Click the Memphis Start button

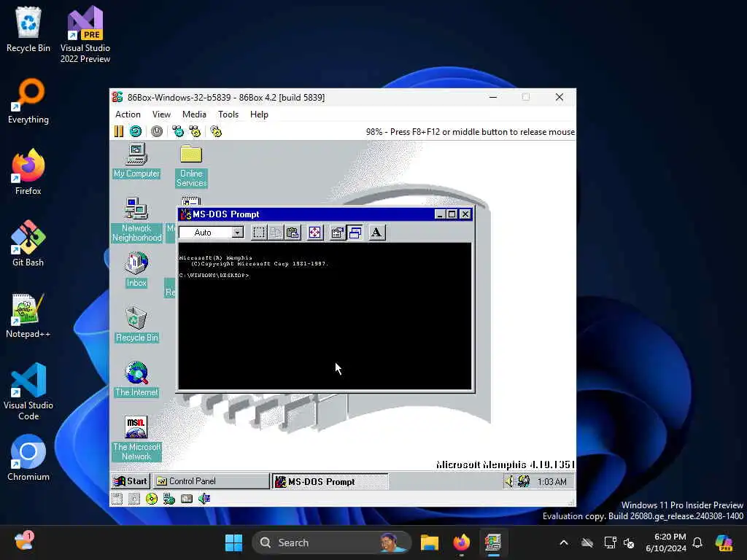131,481
